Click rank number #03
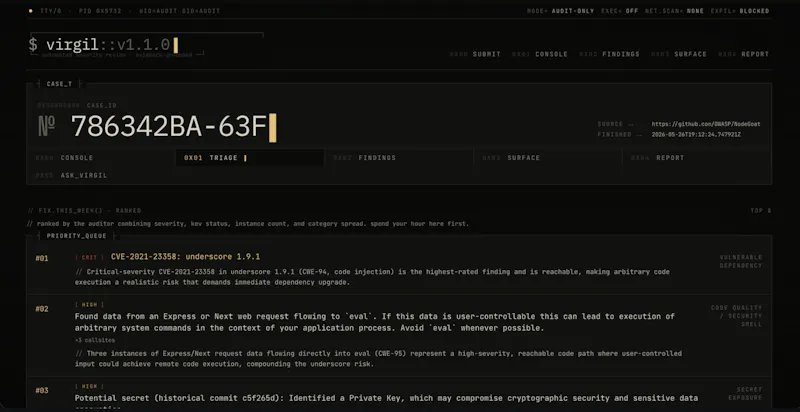 (42, 391)
